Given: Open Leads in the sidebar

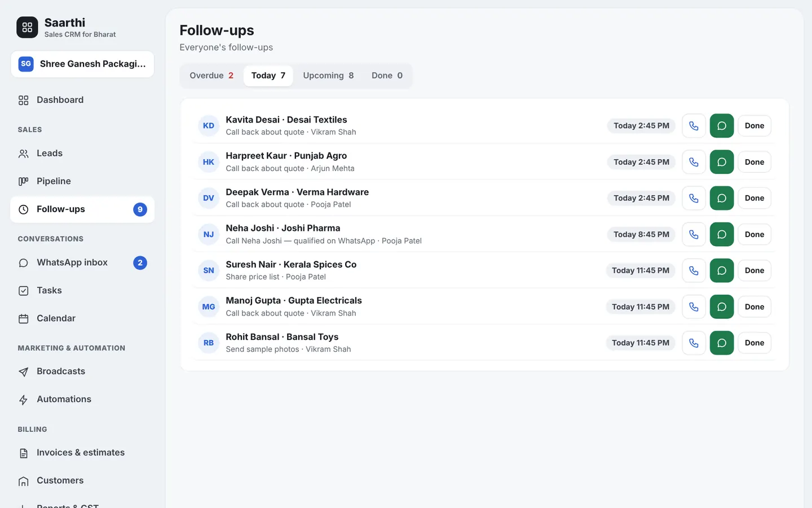Looking at the screenshot, I should (82, 154).
